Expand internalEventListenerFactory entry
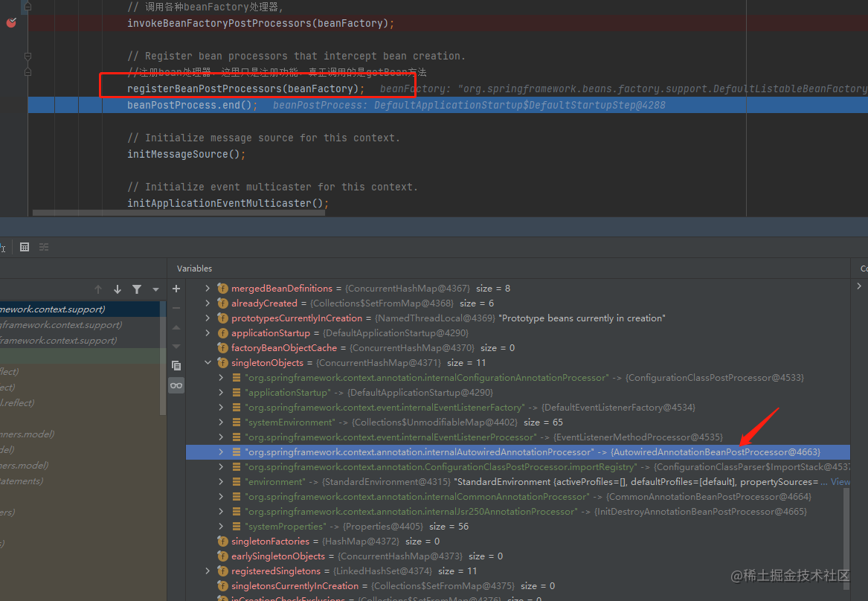 coord(221,408)
